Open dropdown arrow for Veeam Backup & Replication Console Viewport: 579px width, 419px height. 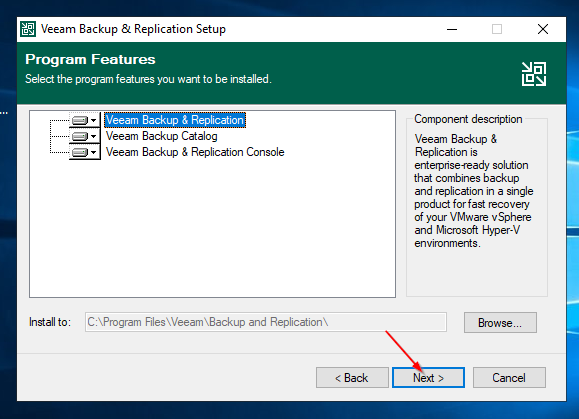94,152
